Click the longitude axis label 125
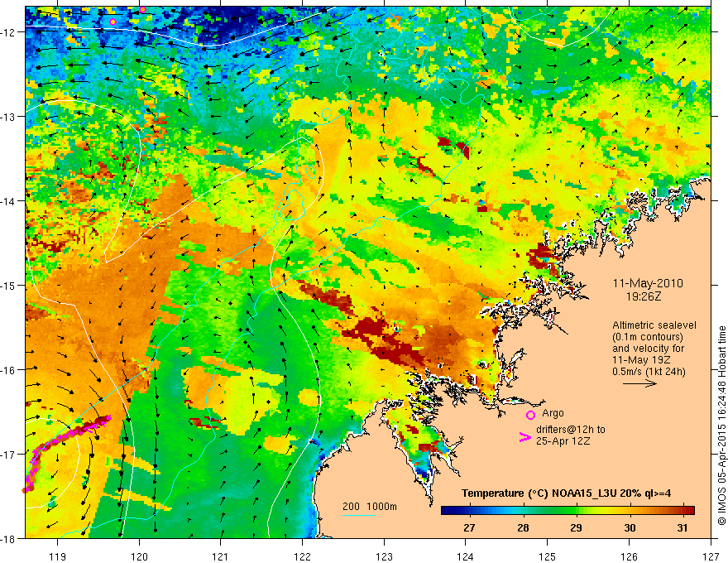728x563 pixels. [548, 556]
